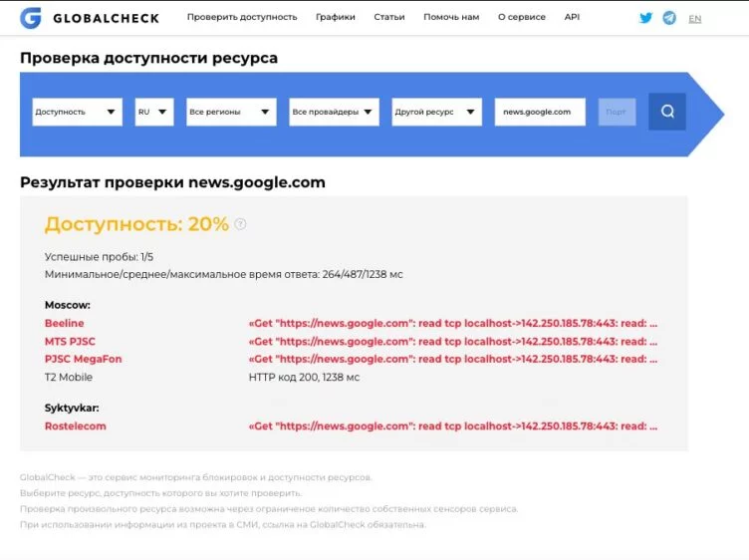Click the GlobalCheck G logo icon
This screenshot has width=749, height=560.
[x=31, y=18]
